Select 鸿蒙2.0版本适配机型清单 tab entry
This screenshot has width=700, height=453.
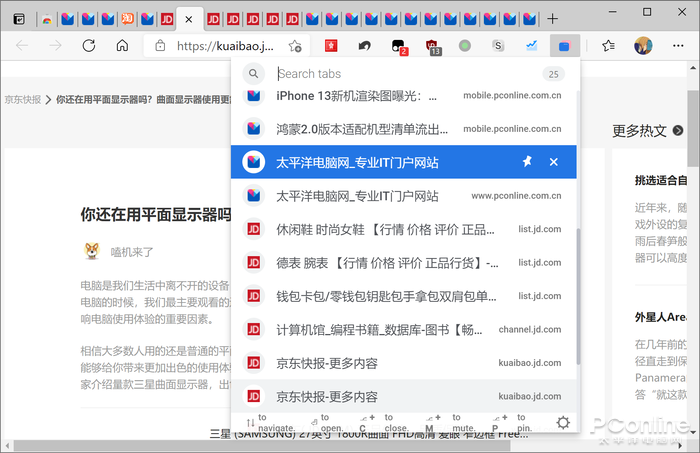360,129
